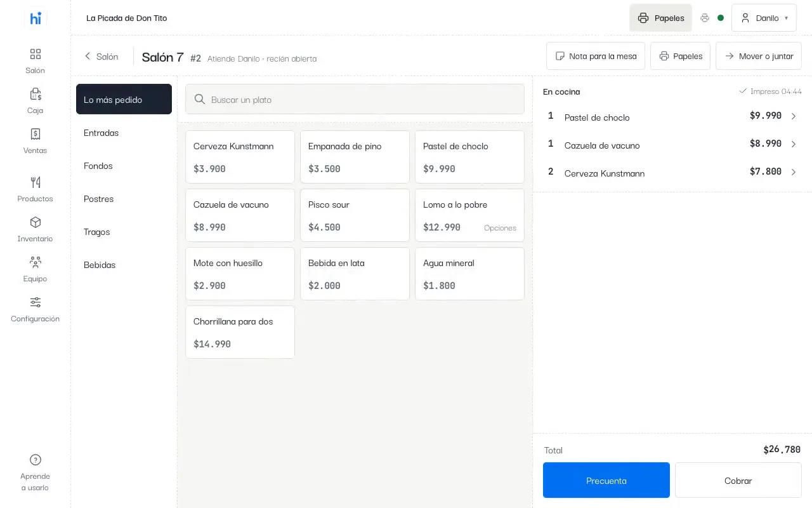Screen dimensions: 812x508
Task: Switch to the Tragos category
Action: pyautogui.click(x=124, y=232)
